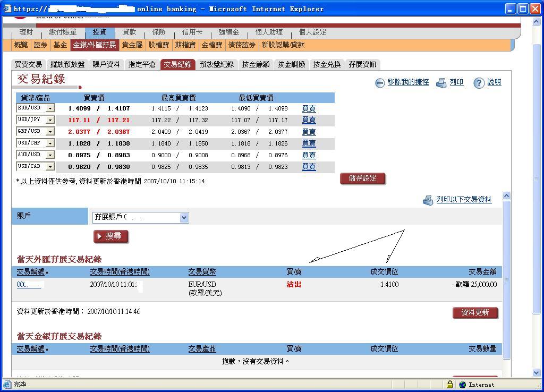Click the 資料更新 data refresh button
This screenshot has height=392, width=544.
coord(475,313)
